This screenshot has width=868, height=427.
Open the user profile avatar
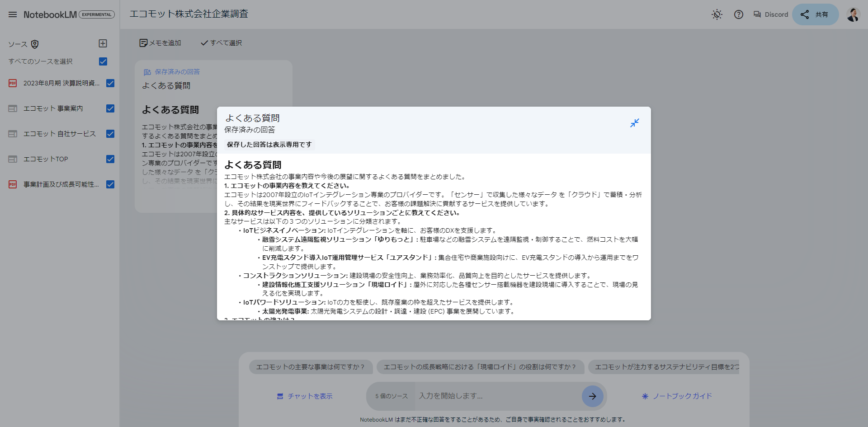pos(853,14)
